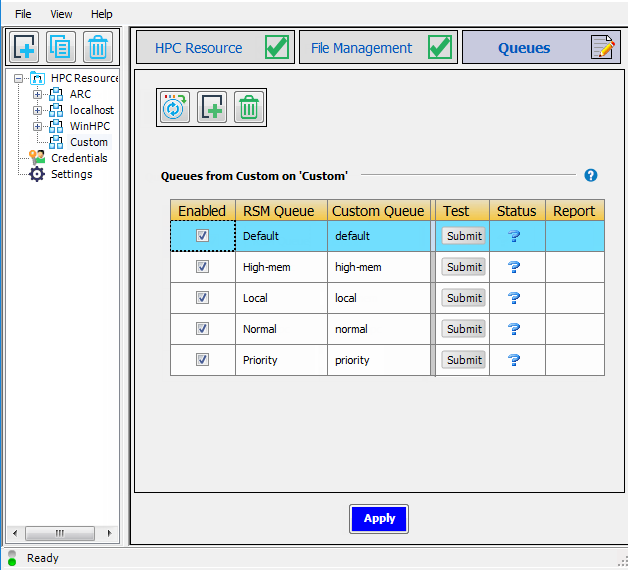The image size is (628, 570).
Task: Select Credentials in the tree
Action: (x=79, y=158)
